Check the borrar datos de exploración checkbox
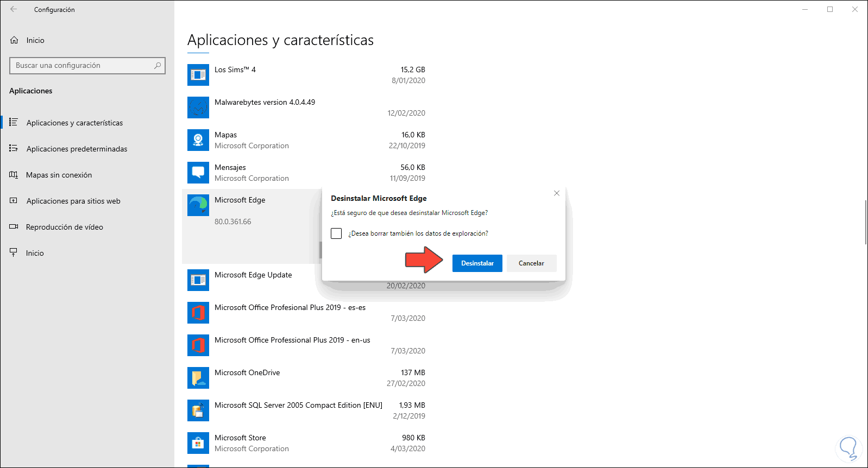Image resolution: width=868 pixels, height=468 pixels. click(x=336, y=233)
